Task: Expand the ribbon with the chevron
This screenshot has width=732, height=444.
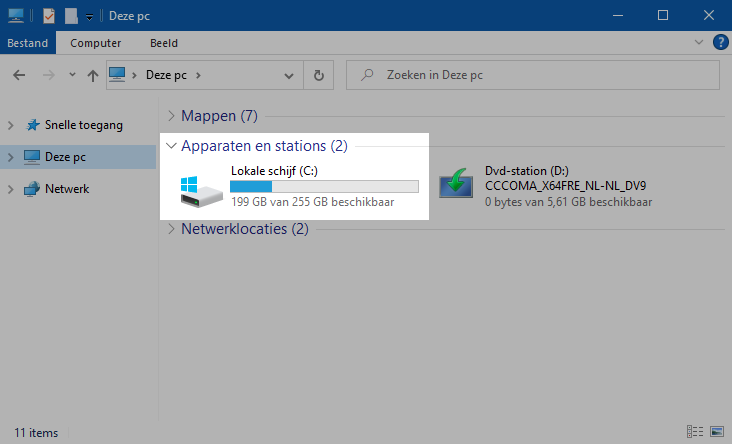Action: (699, 43)
